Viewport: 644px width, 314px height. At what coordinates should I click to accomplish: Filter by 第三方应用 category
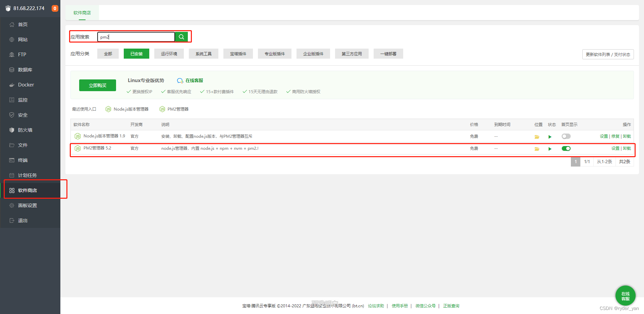point(352,54)
